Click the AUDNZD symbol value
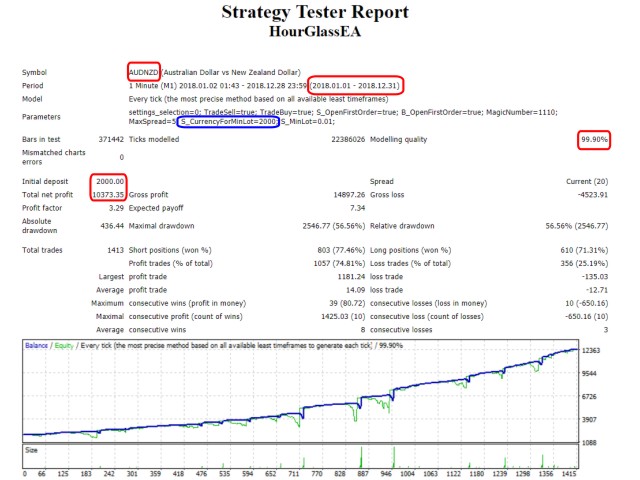Screen dimensions: 640x480 [x=143, y=73]
